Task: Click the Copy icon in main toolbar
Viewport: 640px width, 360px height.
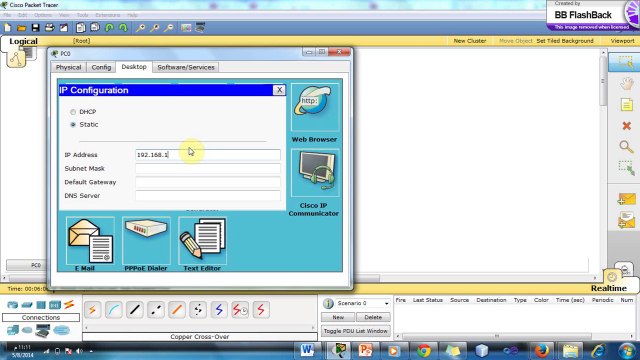Action: click(81, 28)
